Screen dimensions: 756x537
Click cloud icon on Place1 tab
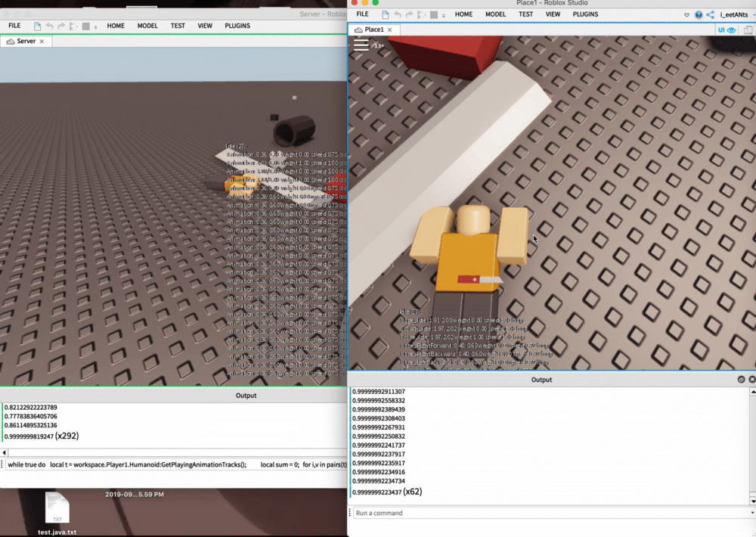pyautogui.click(x=358, y=30)
